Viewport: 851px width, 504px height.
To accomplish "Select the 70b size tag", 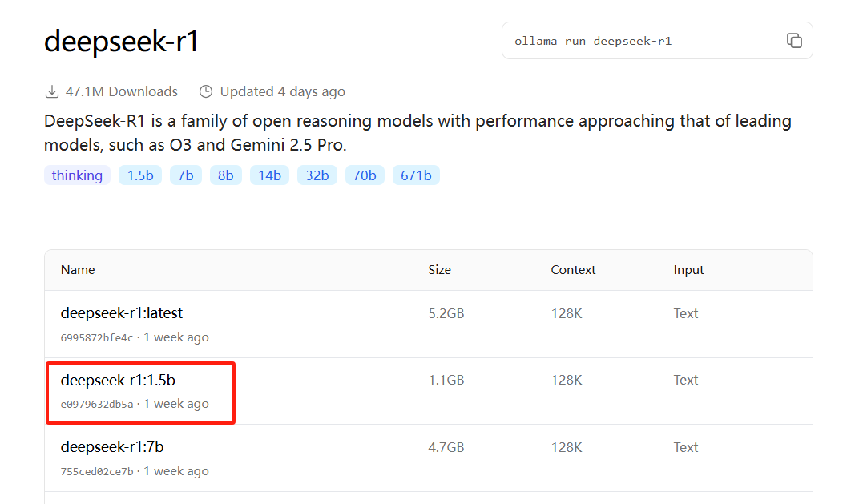I will [365, 175].
